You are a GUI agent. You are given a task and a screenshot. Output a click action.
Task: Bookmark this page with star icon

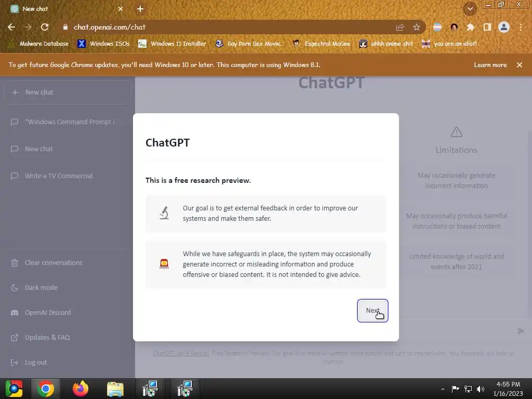(x=417, y=27)
